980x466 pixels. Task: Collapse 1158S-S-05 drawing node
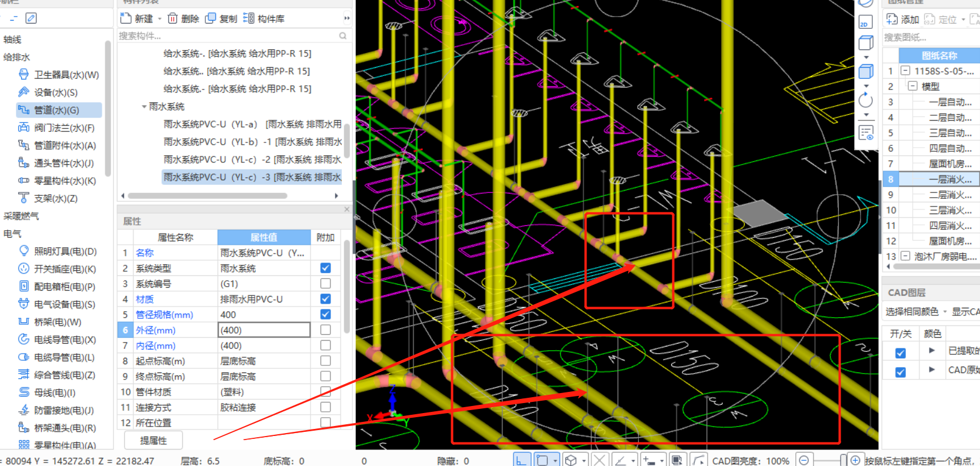[x=906, y=71]
